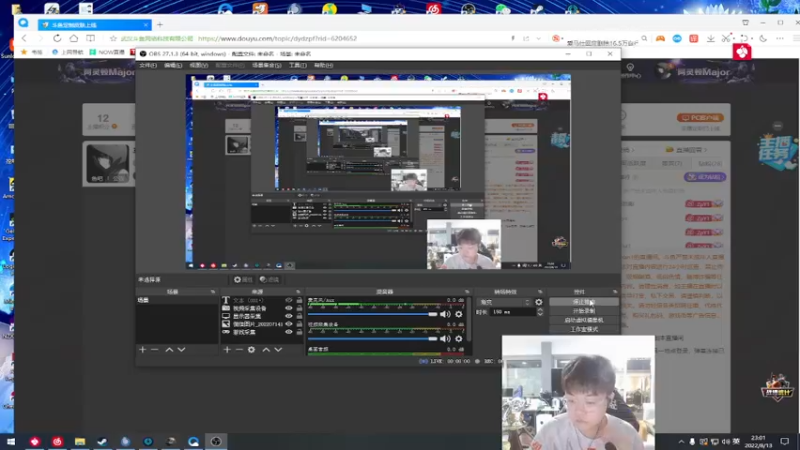
Task: Enable 工作室模式 studio mode button
Action: [584, 329]
